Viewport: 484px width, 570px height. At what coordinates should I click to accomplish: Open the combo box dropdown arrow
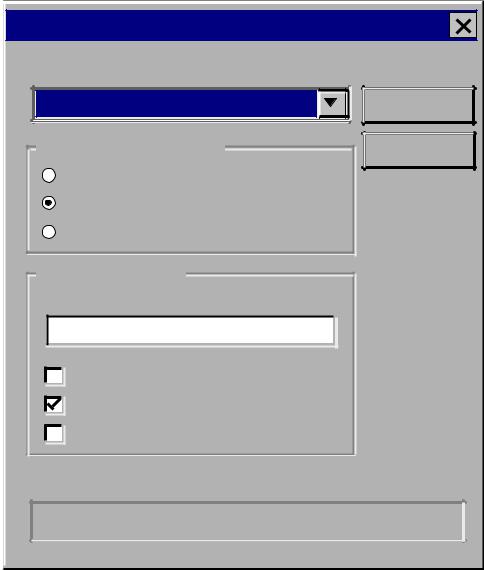click(x=332, y=104)
